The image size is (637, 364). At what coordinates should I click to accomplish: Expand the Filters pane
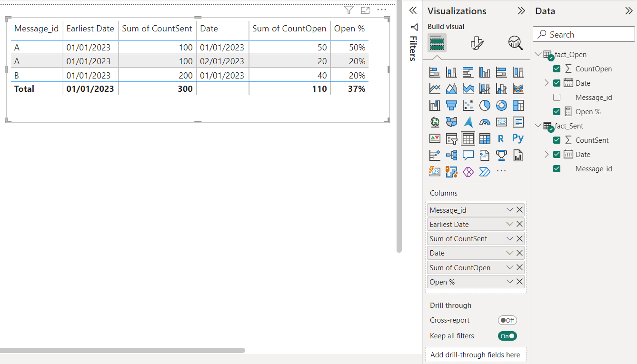413,10
